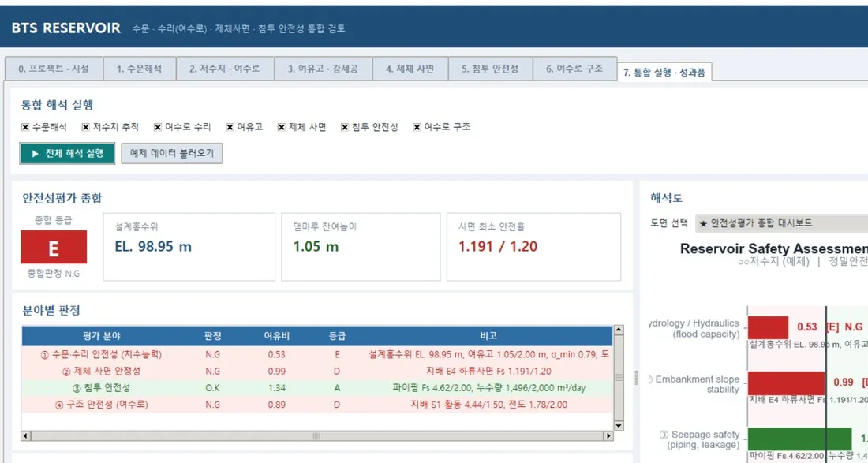Switch to the 1. 수문해석 tab
The height and width of the screenshot is (463, 868).
140,69
